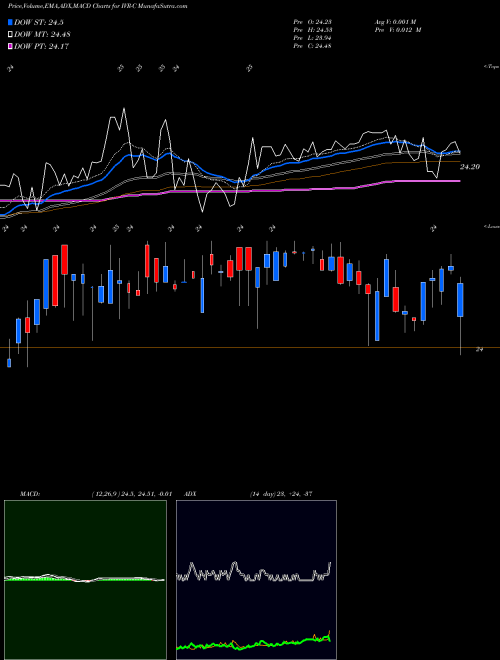This screenshot has height=660, width=500.
Task: Click the white DOW MT legend swatch
Action: pos(11,35)
